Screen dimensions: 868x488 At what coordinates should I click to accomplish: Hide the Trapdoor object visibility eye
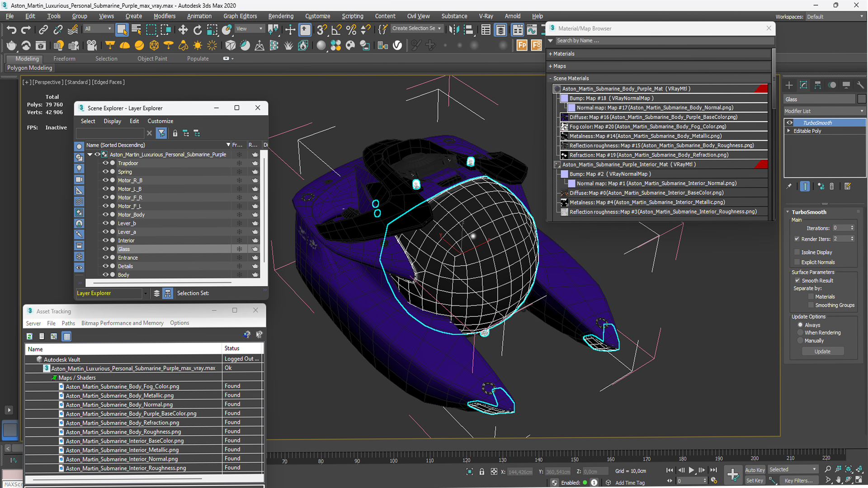pyautogui.click(x=105, y=163)
